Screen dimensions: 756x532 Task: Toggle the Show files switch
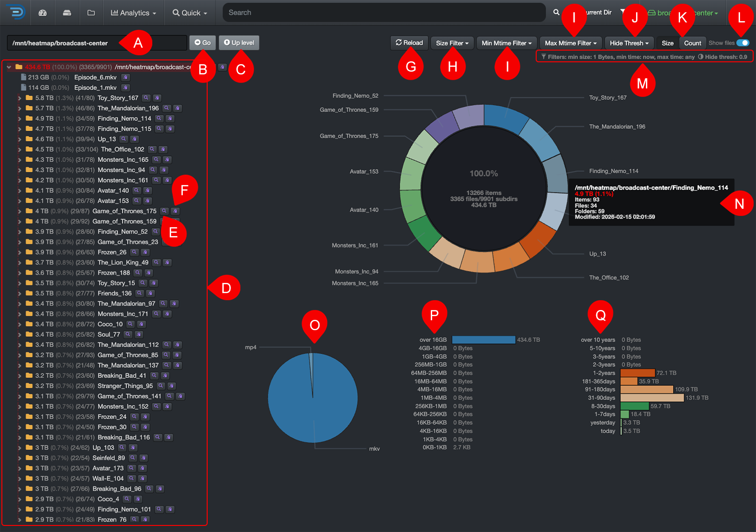coord(742,43)
